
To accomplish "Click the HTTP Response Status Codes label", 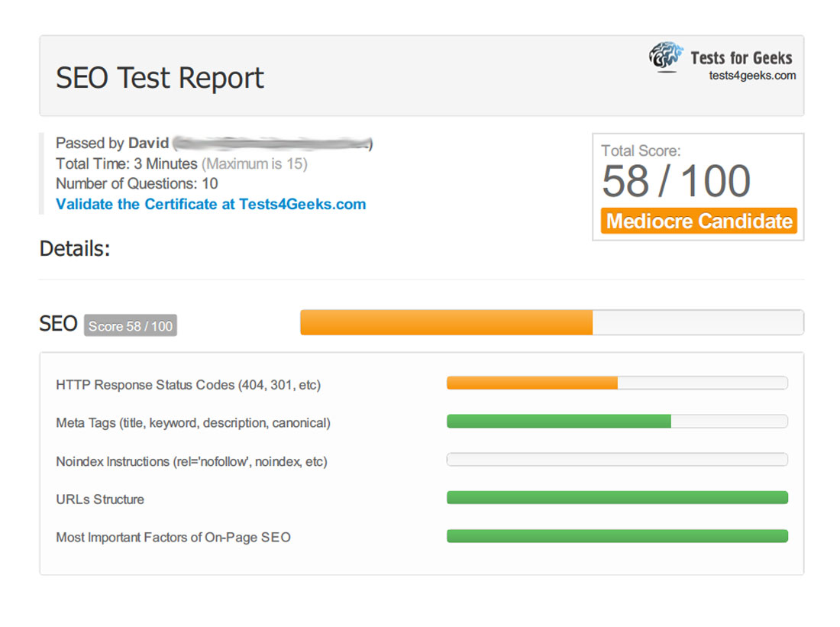I will pyautogui.click(x=188, y=385).
